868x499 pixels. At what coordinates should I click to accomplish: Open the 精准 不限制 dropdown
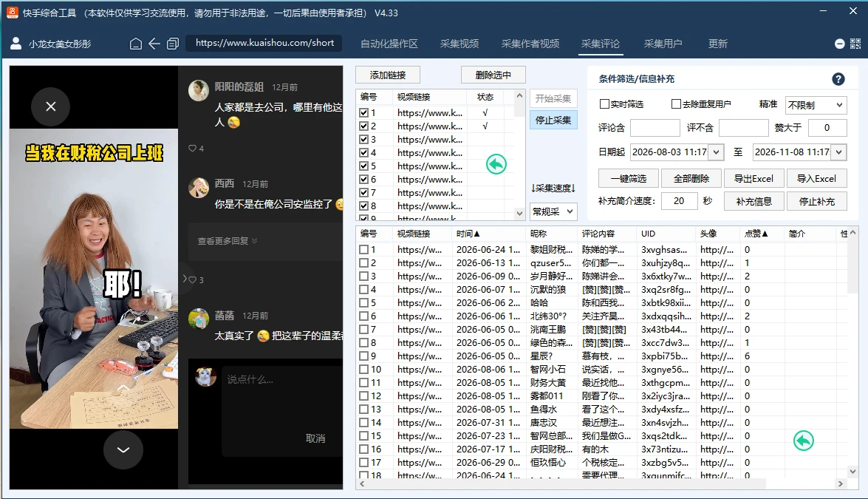(816, 105)
